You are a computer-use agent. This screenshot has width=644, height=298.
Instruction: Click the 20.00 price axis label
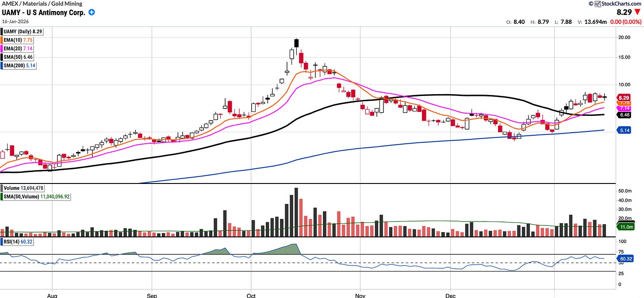pos(624,38)
